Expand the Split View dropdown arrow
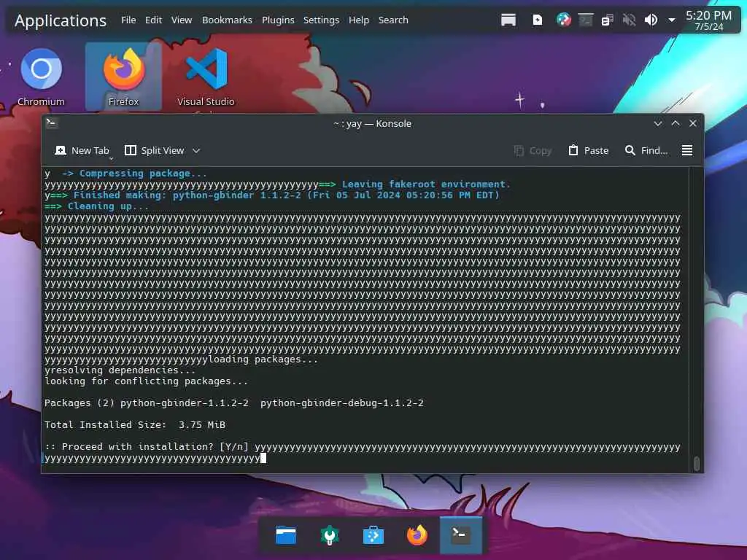 click(x=196, y=150)
